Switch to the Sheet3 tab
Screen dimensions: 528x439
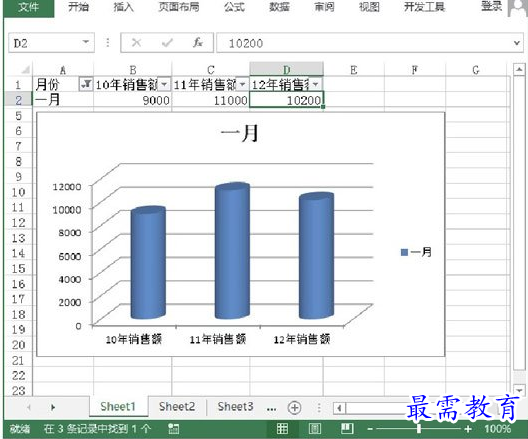point(235,407)
